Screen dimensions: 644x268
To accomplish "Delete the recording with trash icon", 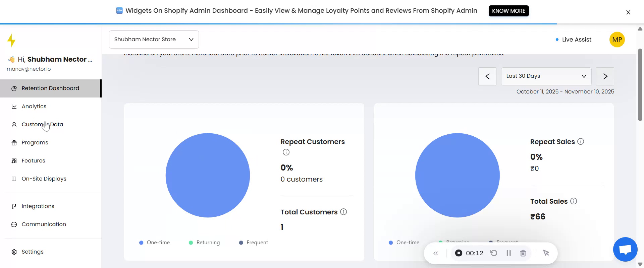I will click(x=523, y=253).
